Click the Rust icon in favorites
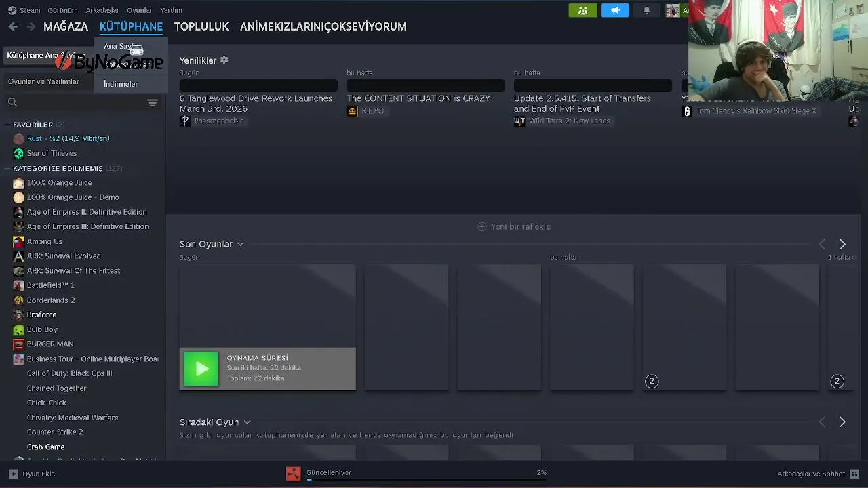 (x=19, y=138)
